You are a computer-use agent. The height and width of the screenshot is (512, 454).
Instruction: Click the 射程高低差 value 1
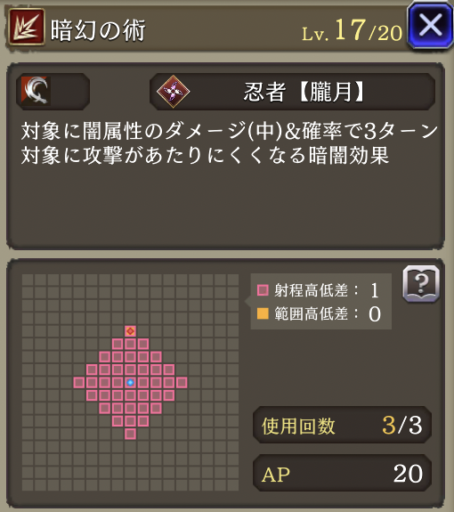(x=375, y=290)
